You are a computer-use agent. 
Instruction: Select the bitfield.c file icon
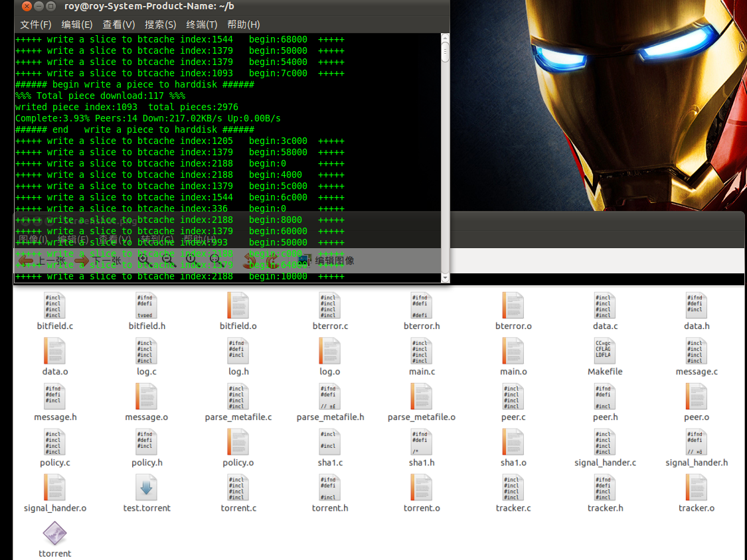[55, 305]
